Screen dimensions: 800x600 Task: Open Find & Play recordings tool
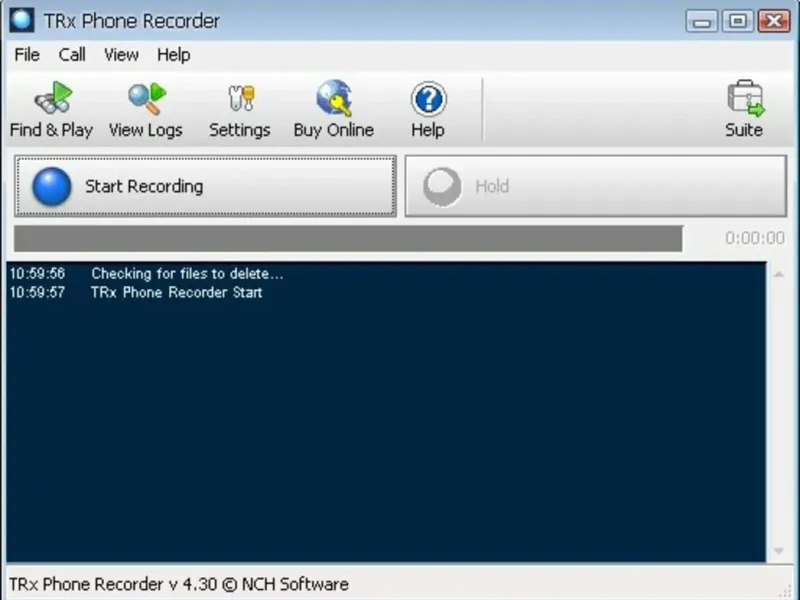pyautogui.click(x=52, y=109)
